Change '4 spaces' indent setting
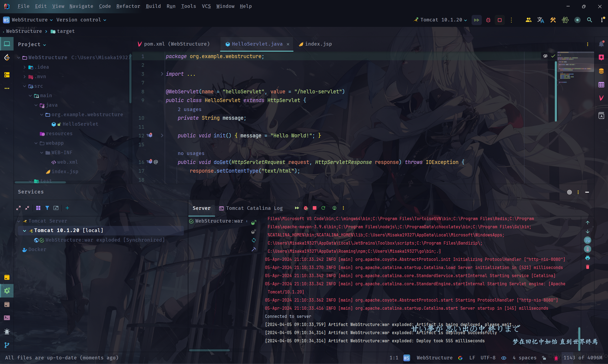Image resolution: width=608 pixels, height=364 pixels. [x=524, y=358]
